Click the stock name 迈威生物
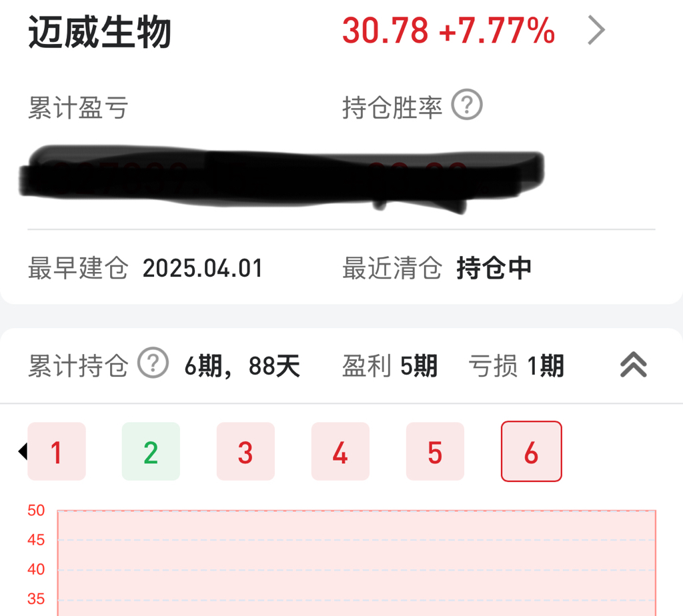Screen dimensions: 683x616 [100, 31]
